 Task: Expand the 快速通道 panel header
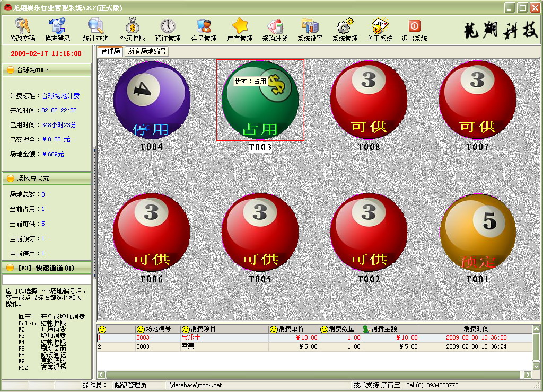(46, 268)
